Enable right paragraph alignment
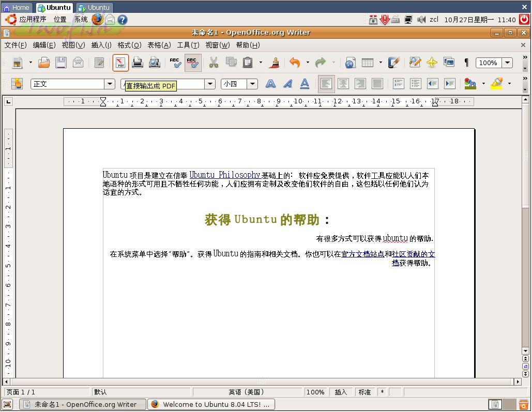The height and width of the screenshot is (412, 532). click(x=360, y=84)
